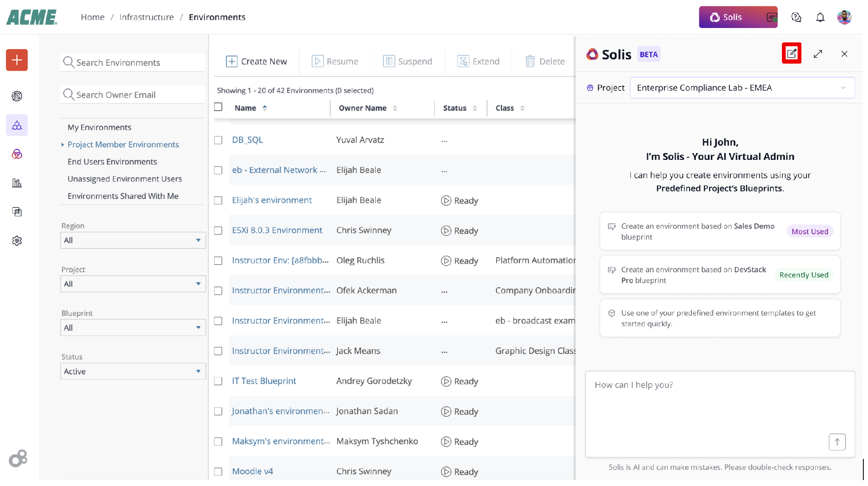Select the environments icon in left sidebar
The height and width of the screenshot is (486, 868).
[x=17, y=125]
